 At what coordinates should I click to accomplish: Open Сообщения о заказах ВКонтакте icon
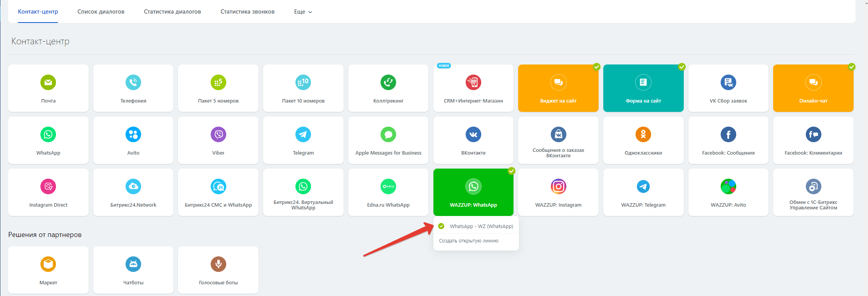tap(559, 134)
